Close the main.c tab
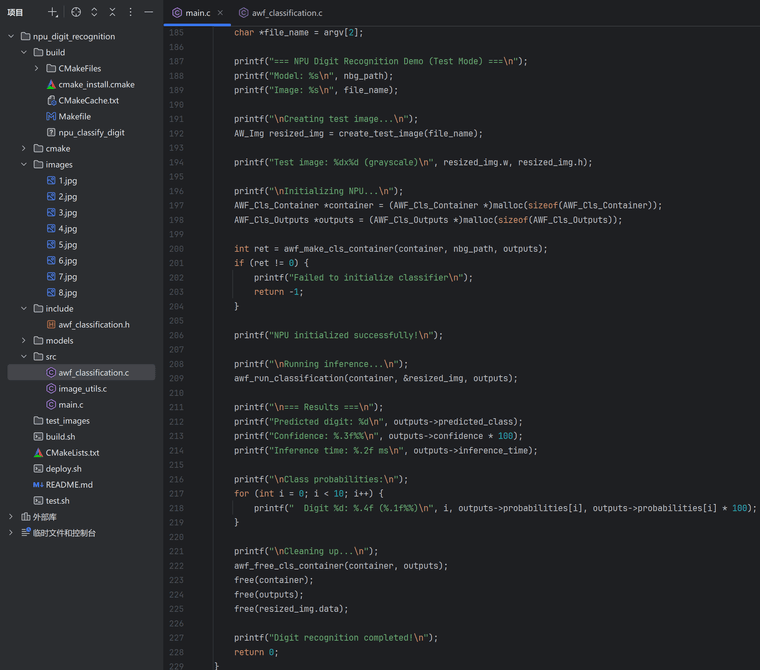The width and height of the screenshot is (760, 670). 221,13
